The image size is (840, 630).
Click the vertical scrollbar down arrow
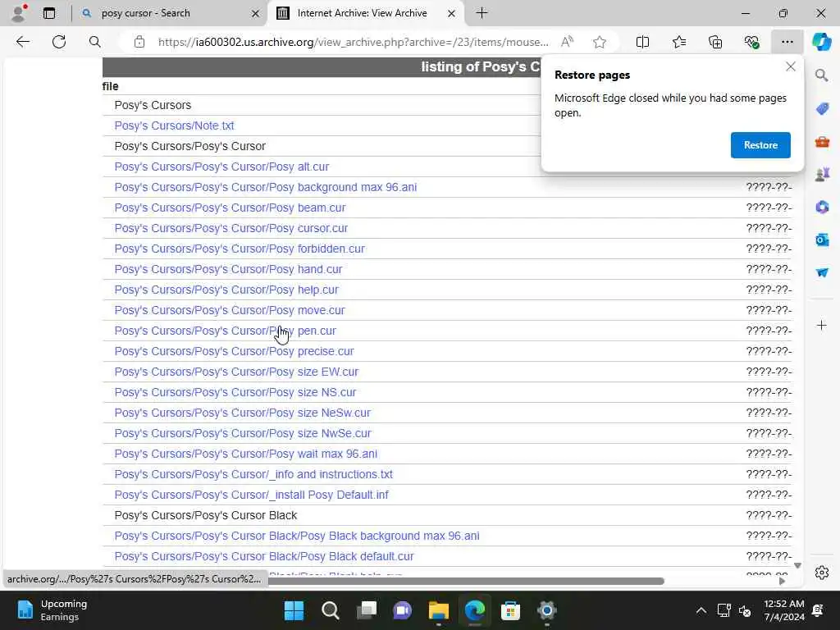(x=797, y=566)
